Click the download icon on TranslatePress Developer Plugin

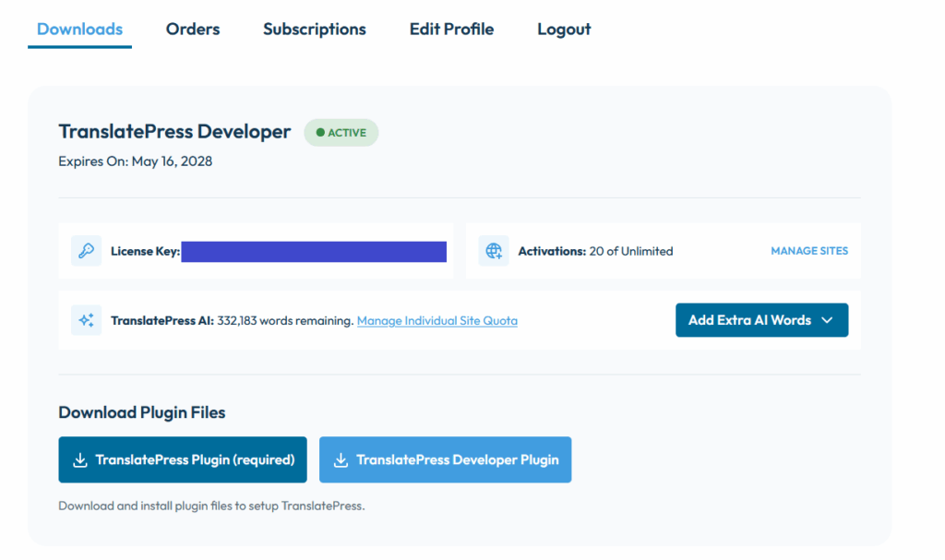[x=341, y=460]
